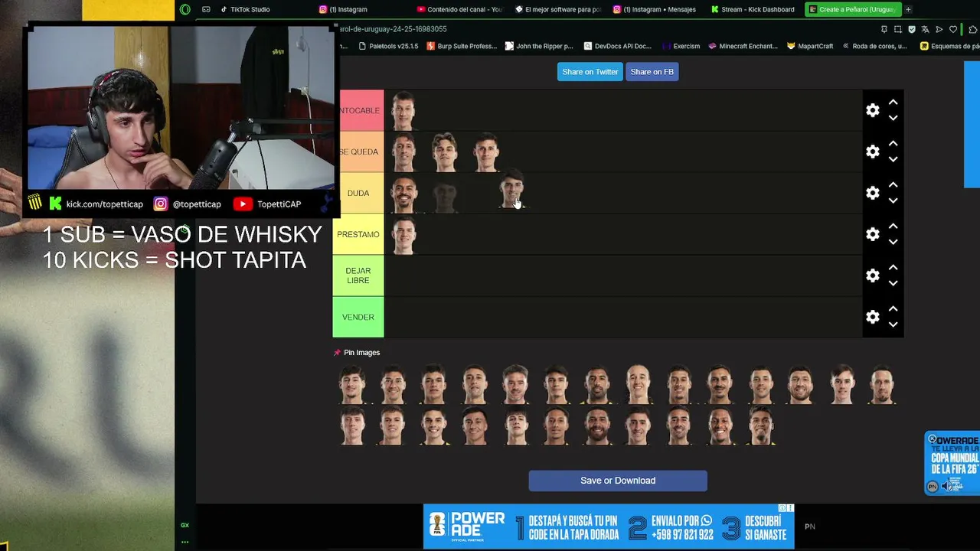Click Share on Twitter button
The image size is (980, 551).
(x=590, y=72)
